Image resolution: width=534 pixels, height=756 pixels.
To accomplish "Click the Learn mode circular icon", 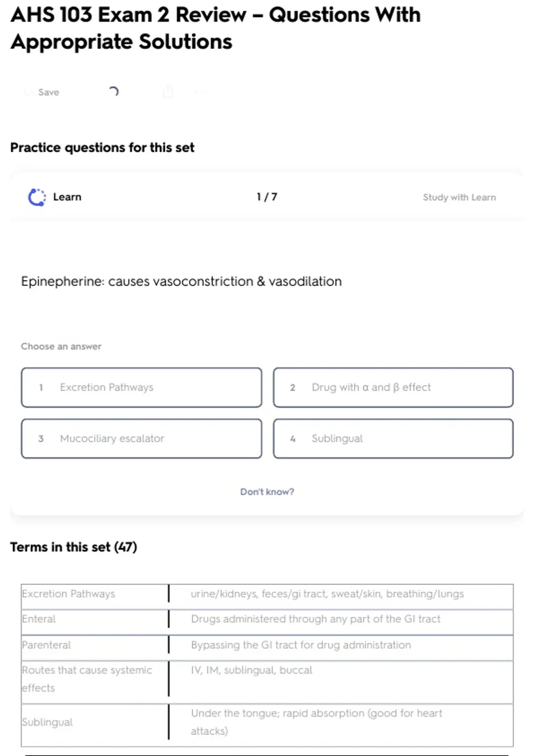I will [37, 197].
